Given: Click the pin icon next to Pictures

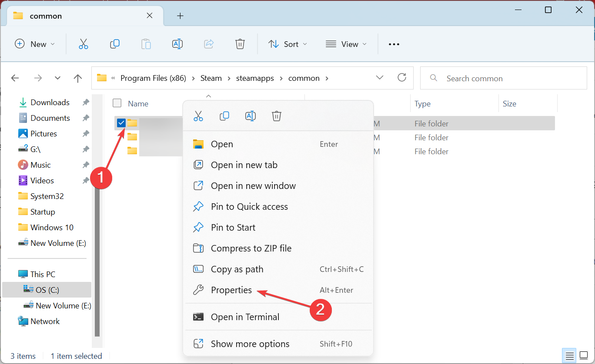Looking at the screenshot, I should [x=86, y=134].
